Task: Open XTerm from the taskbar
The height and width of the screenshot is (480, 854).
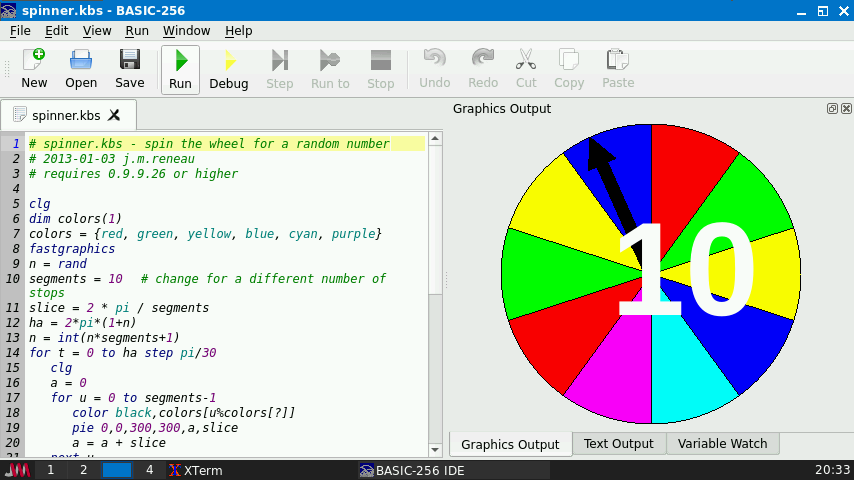Action: coord(196,470)
